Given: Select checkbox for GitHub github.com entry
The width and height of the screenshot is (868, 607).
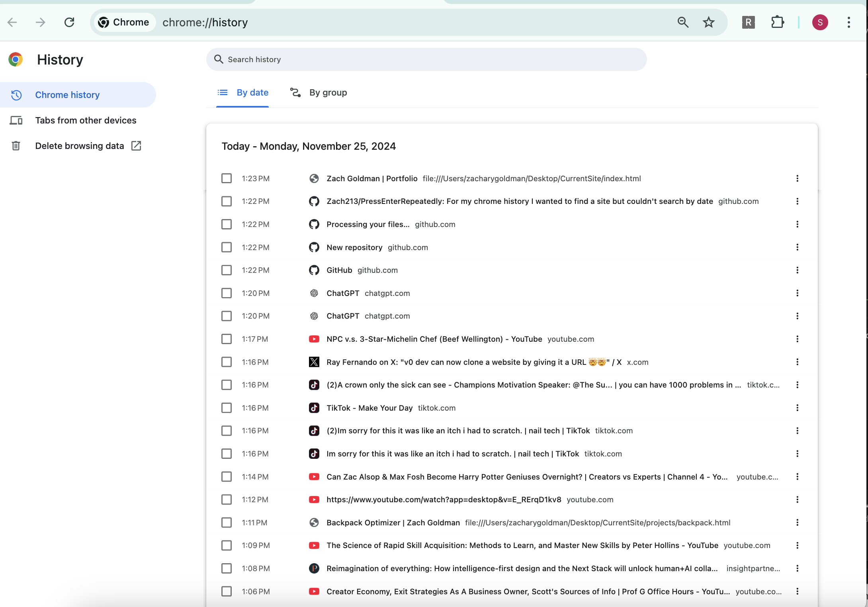Looking at the screenshot, I should point(227,270).
